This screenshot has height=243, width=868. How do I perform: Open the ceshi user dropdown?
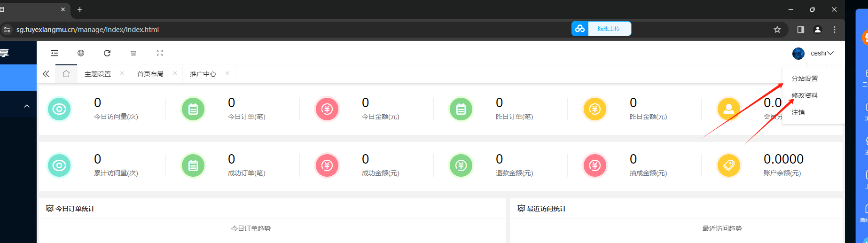[x=813, y=53]
